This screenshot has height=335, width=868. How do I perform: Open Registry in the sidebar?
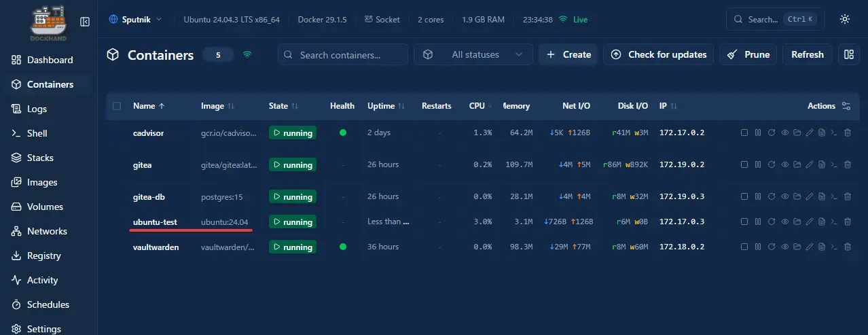click(x=49, y=255)
